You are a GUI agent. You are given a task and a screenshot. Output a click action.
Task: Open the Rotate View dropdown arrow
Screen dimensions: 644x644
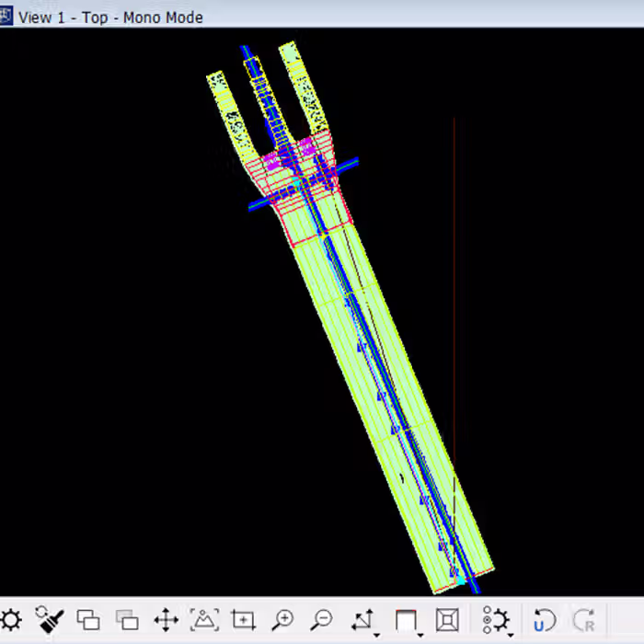[x=376, y=635]
